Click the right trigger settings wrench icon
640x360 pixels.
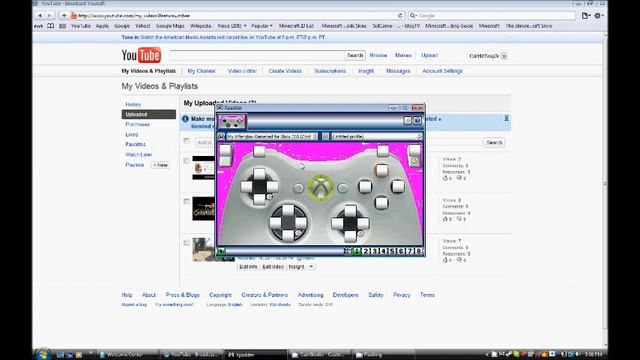tap(415, 161)
